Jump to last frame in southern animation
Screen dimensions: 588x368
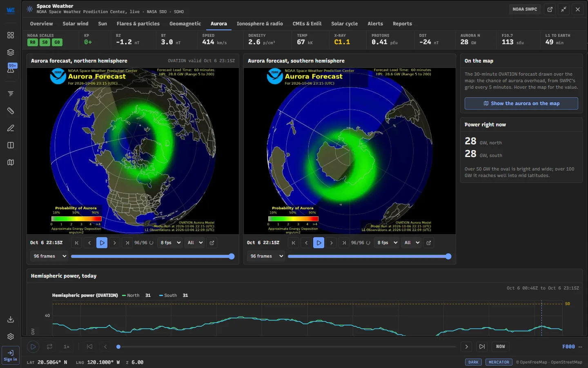(x=344, y=243)
